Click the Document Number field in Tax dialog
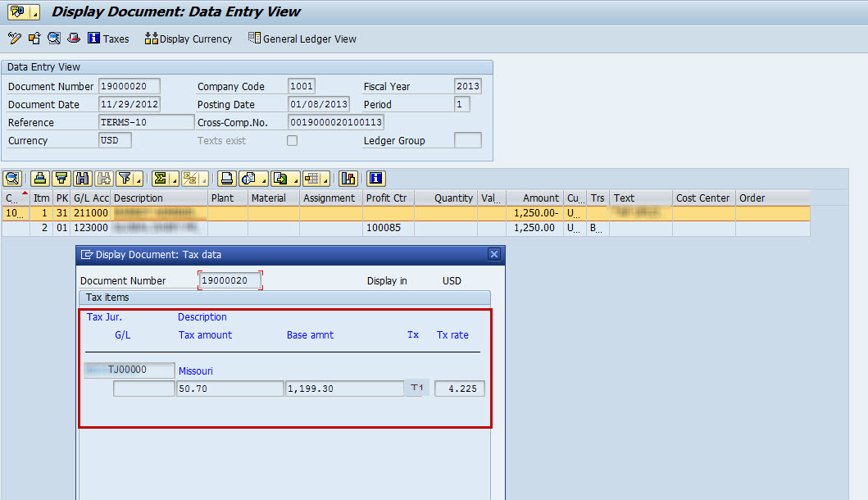 click(x=230, y=281)
